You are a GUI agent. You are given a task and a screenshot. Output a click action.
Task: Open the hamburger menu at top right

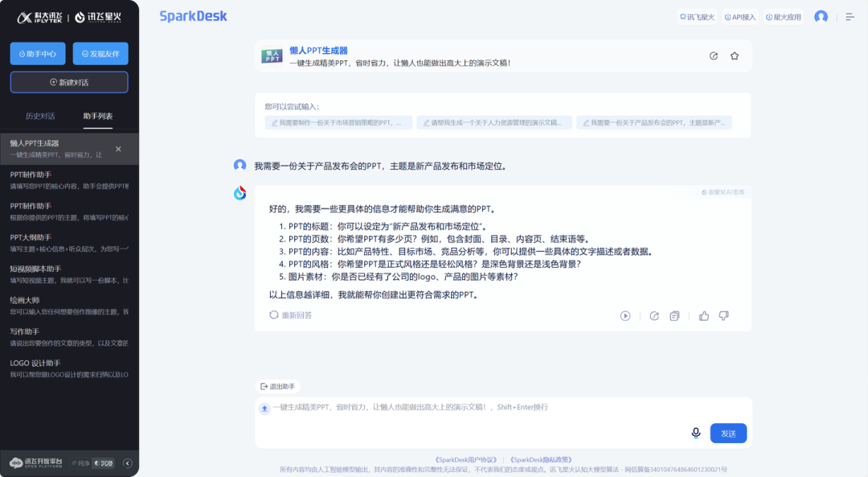tap(849, 17)
